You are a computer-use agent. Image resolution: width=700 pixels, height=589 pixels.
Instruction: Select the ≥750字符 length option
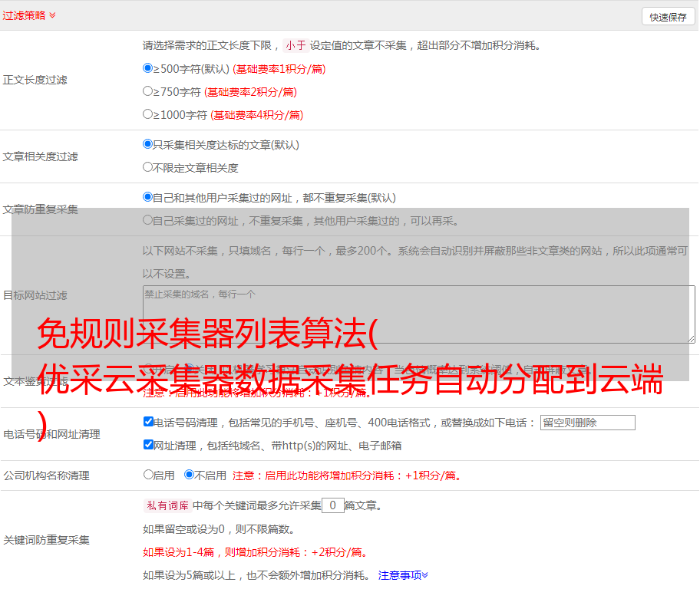click(x=147, y=91)
